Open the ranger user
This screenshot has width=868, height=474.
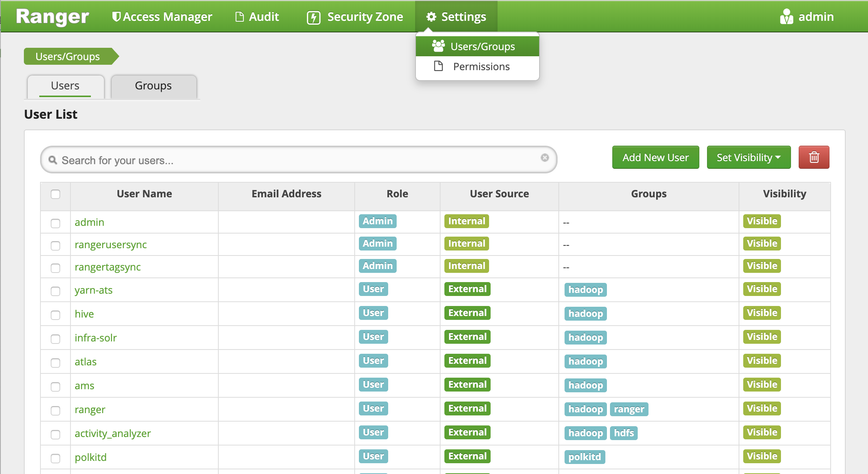[x=90, y=409]
